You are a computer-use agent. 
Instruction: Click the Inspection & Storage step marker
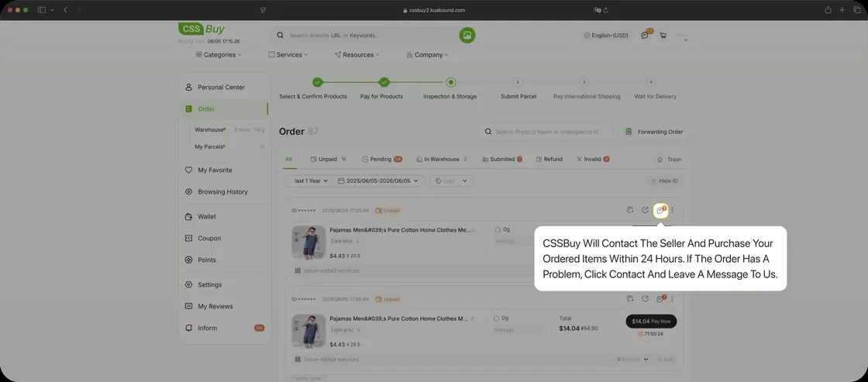tap(450, 82)
